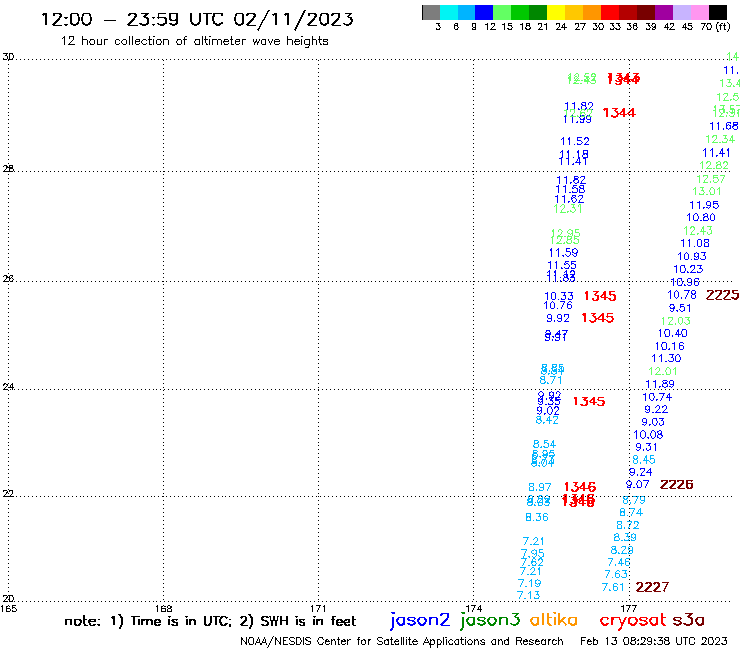This screenshot has width=740, height=650.
Task: Select the black swatch at legend end
Action: 717,12
